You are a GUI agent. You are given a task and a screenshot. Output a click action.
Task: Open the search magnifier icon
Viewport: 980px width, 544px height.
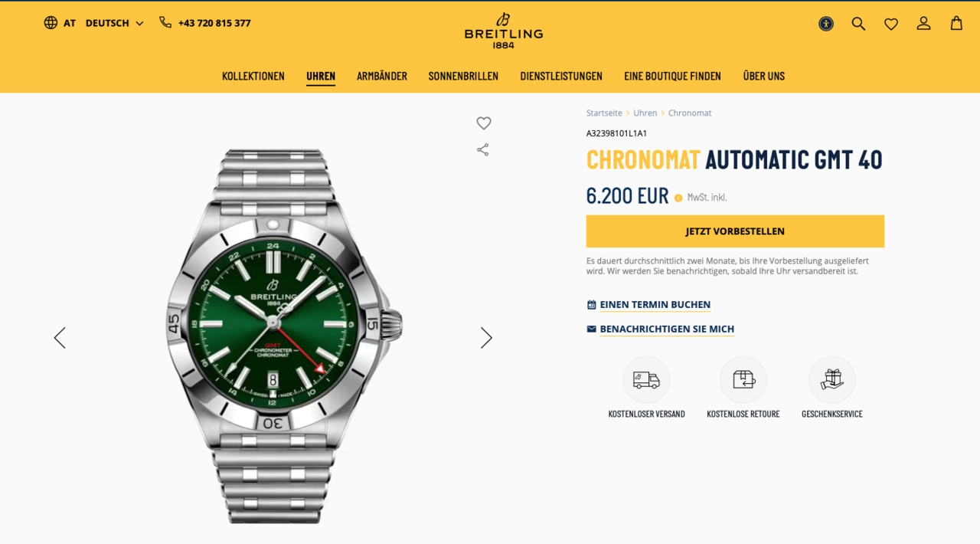coord(858,24)
